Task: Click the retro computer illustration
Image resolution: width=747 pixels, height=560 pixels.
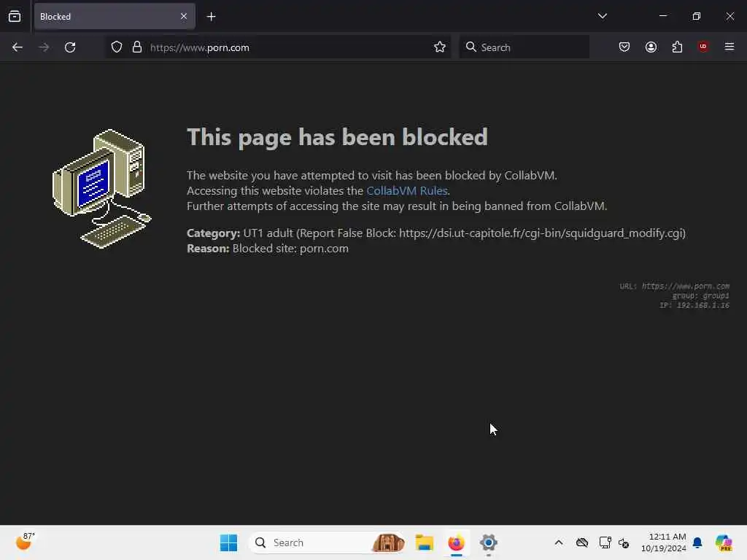Action: tap(102, 189)
